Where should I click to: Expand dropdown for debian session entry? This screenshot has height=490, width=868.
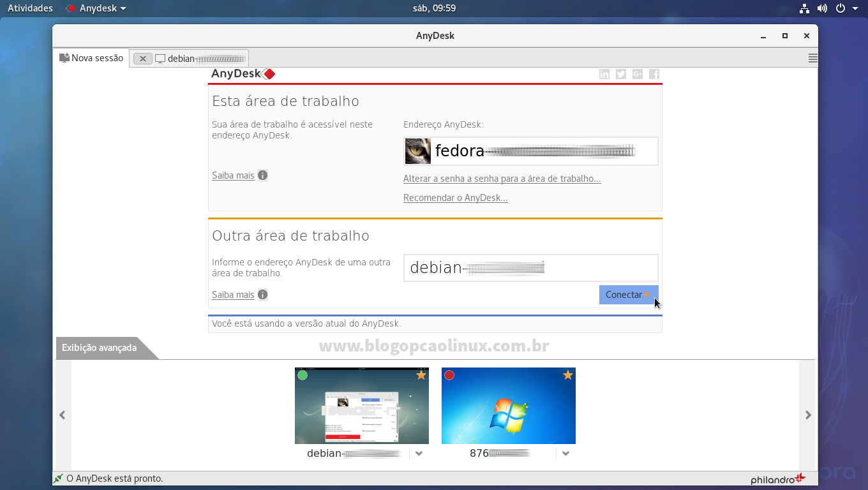pos(419,454)
